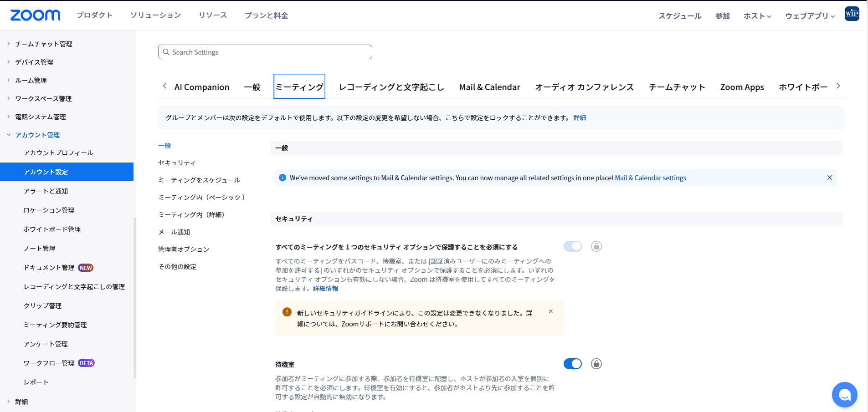Open アラートと通知 page
Image resolution: width=868 pixels, height=412 pixels.
coord(46,191)
